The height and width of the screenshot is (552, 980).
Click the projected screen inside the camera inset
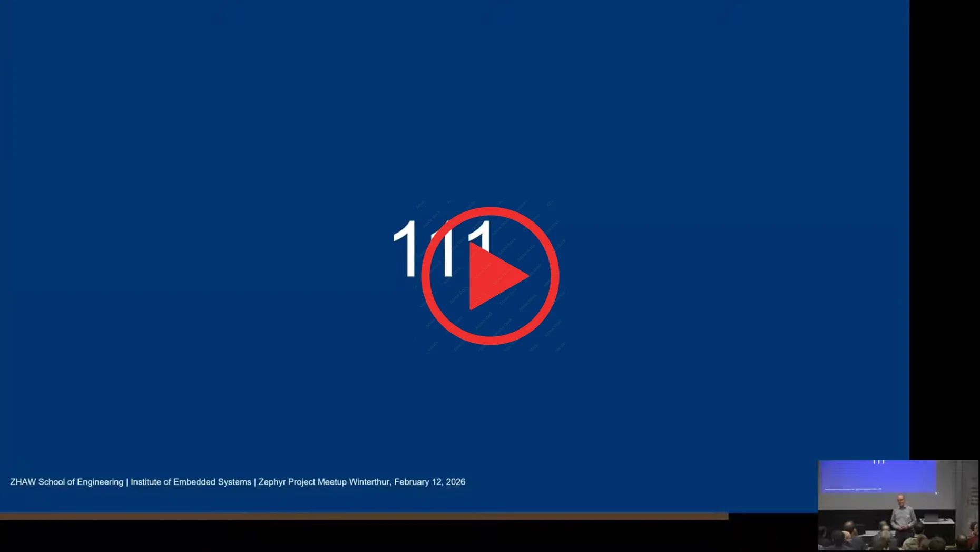877,477
